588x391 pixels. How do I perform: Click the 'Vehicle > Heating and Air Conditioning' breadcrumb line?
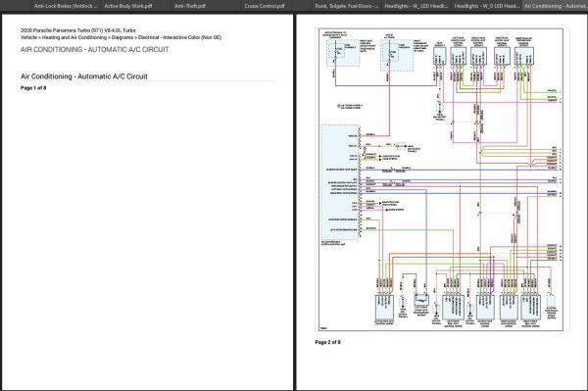pyautogui.click(x=121, y=37)
